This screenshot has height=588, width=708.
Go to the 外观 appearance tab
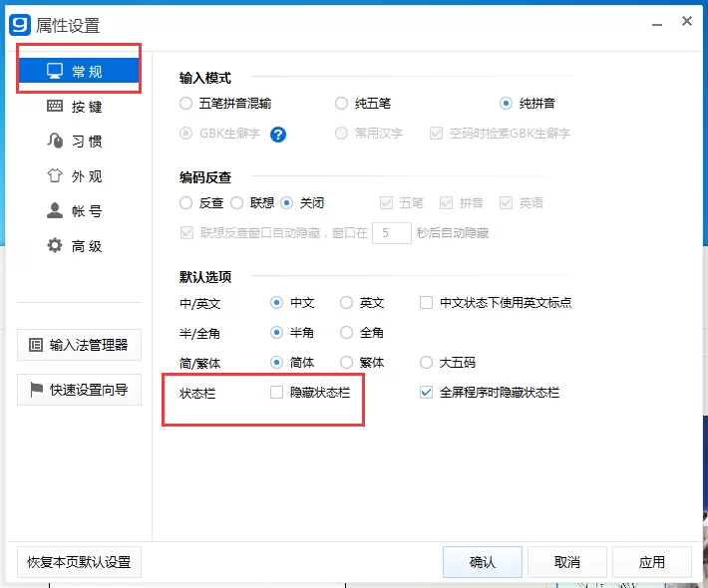coord(75,176)
